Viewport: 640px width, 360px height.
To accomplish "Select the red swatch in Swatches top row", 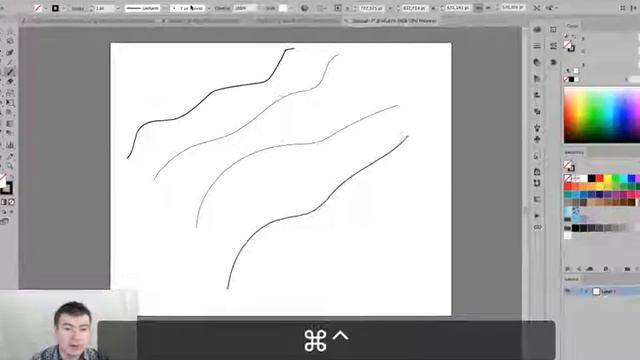I will click(600, 178).
